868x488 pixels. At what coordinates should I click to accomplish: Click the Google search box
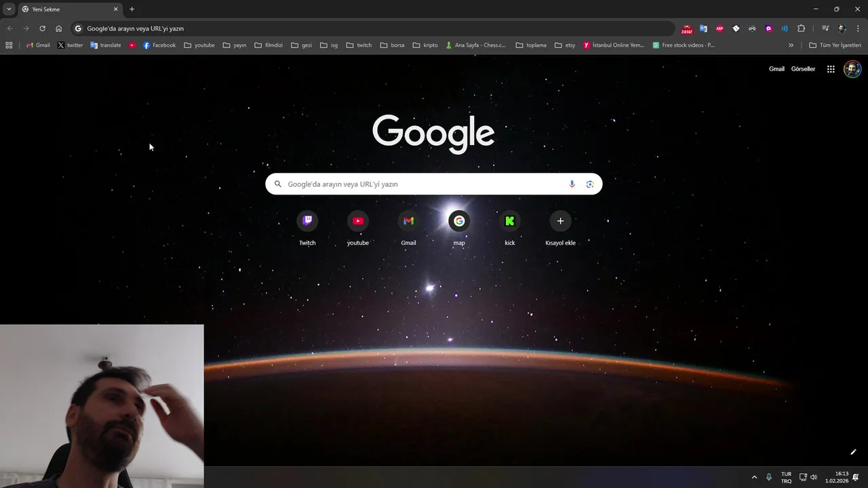tap(434, 184)
